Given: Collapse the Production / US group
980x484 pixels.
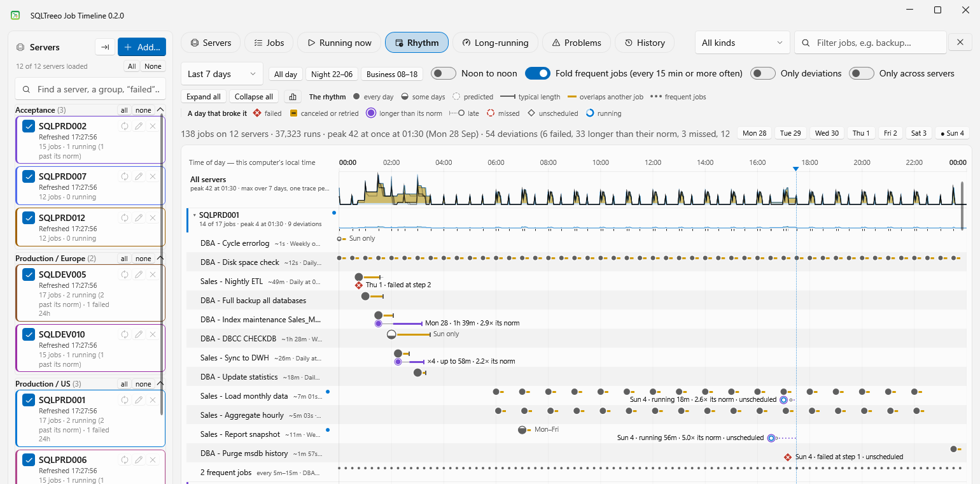Looking at the screenshot, I should (x=160, y=384).
